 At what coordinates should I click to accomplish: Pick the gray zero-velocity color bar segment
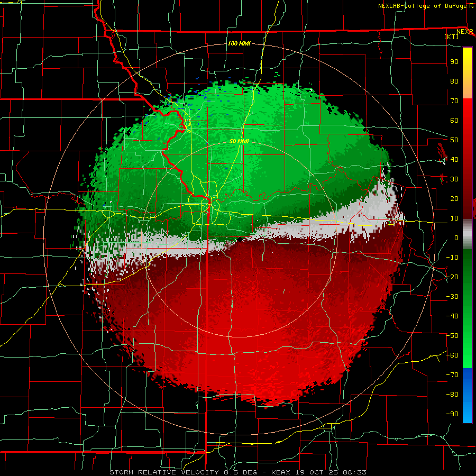click(x=467, y=234)
